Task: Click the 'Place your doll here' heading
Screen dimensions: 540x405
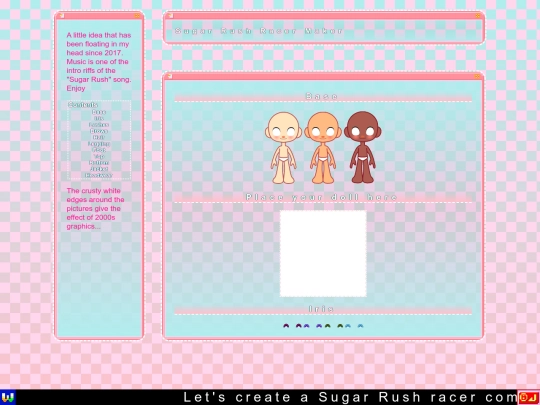Action: (322, 197)
